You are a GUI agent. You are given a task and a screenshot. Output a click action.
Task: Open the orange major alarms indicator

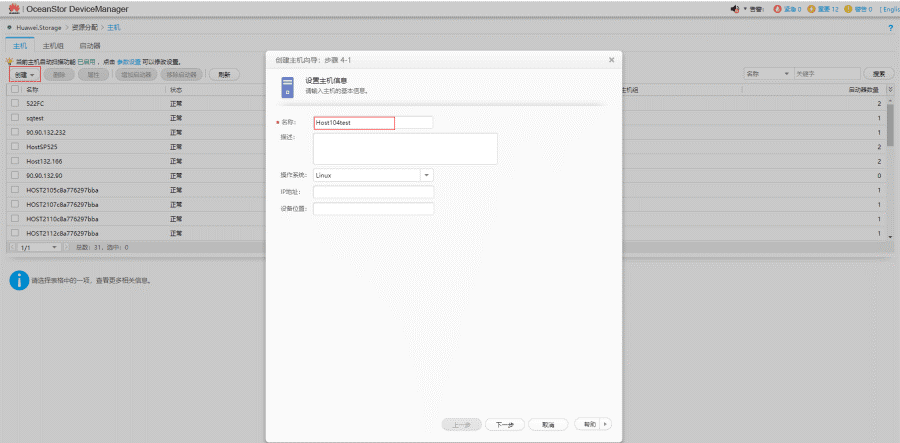coord(811,9)
